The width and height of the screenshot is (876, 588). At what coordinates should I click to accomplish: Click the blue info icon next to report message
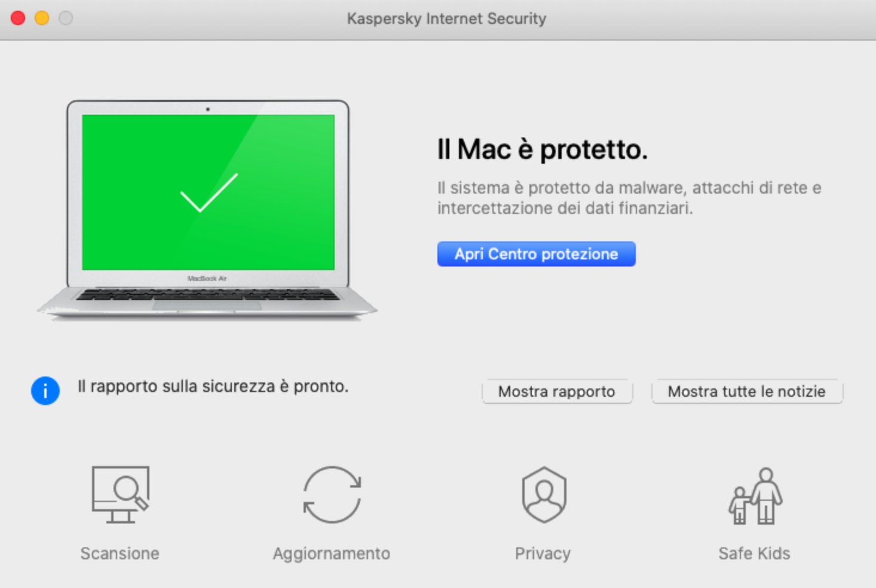(45, 390)
